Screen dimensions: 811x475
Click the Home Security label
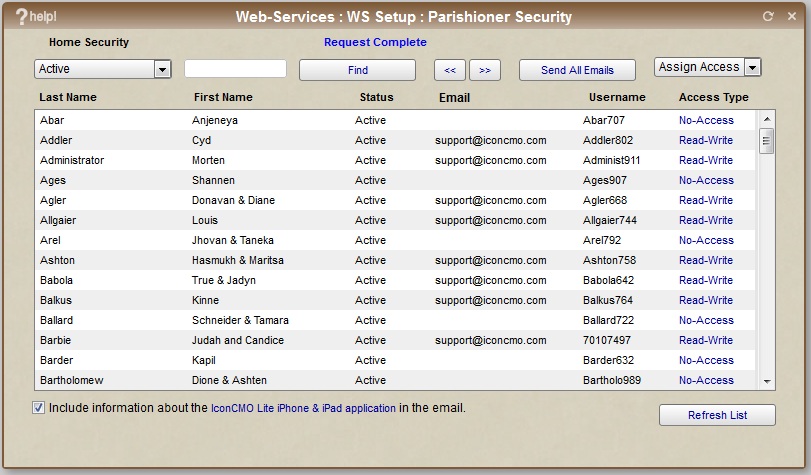tap(89, 42)
